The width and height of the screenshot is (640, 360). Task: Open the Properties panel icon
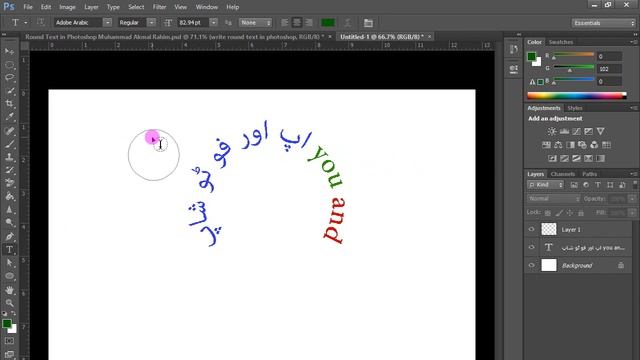(513, 69)
